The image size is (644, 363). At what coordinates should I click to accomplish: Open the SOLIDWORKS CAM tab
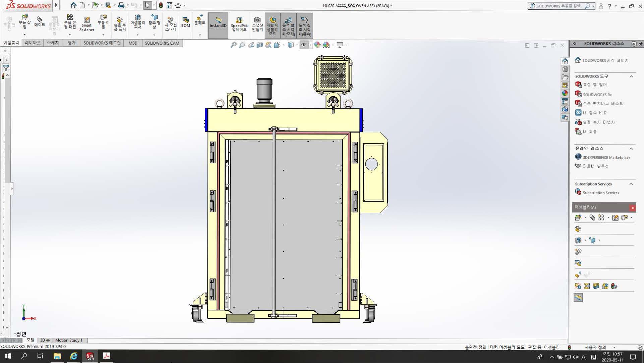coord(162,43)
